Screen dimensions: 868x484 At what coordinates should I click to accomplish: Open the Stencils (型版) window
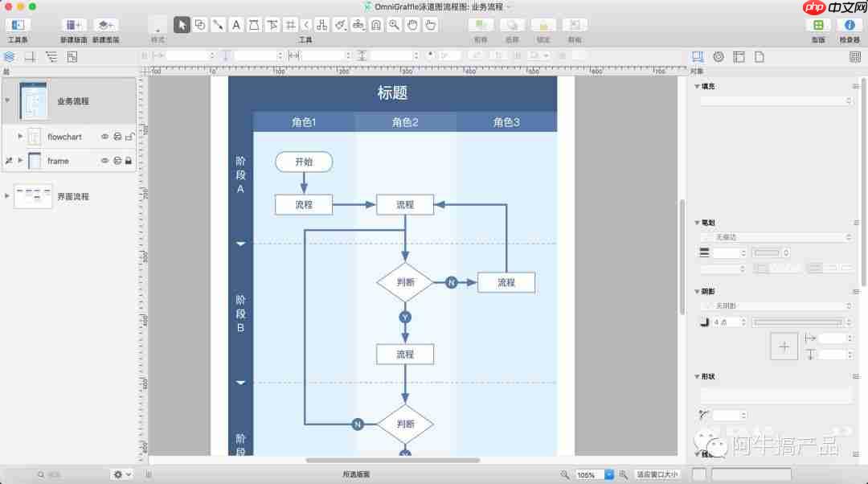(818, 25)
